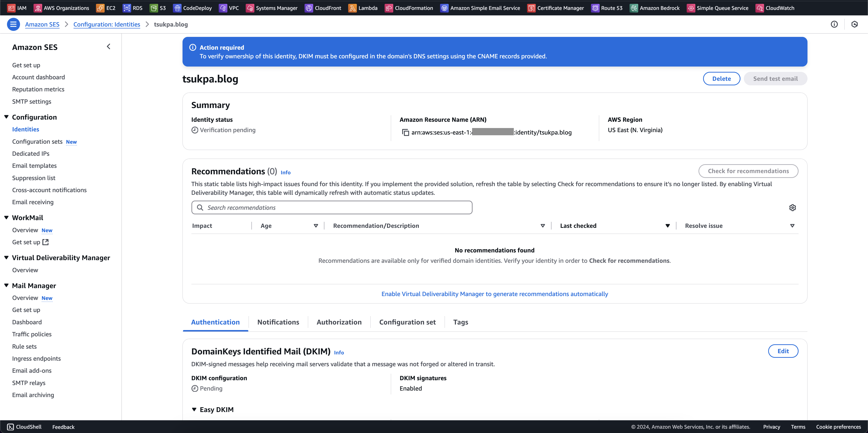
Task: Open the EC2 shortcut icon
Action: (x=100, y=8)
